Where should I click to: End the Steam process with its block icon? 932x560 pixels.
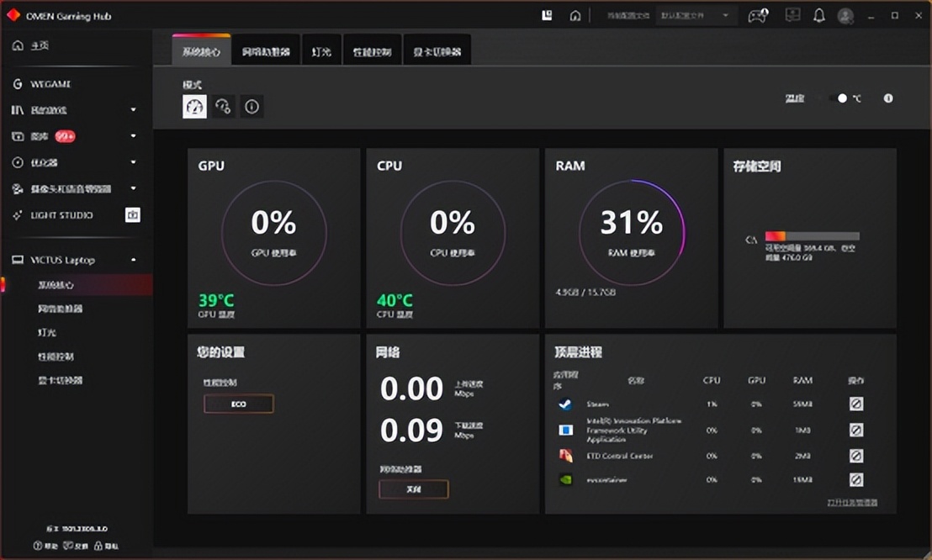tap(855, 404)
